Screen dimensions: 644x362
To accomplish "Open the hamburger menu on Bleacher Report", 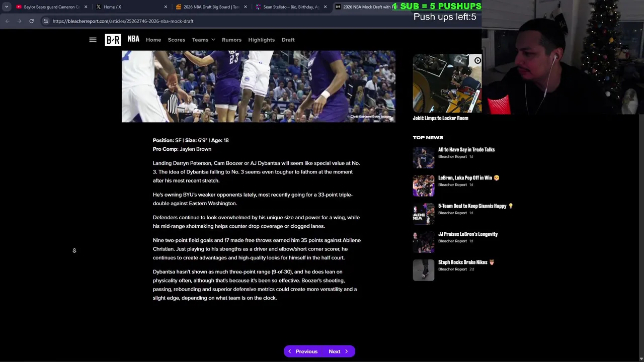I will pyautogui.click(x=93, y=40).
